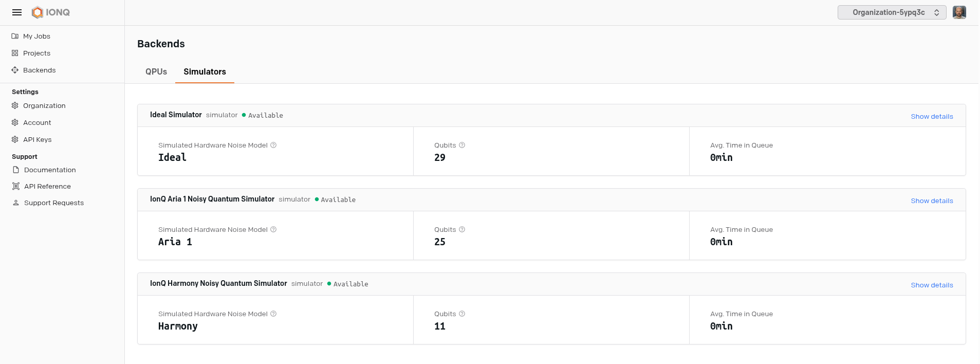This screenshot has width=980, height=364.
Task: Click noise model help icon in Harmony card
Action: point(273,314)
